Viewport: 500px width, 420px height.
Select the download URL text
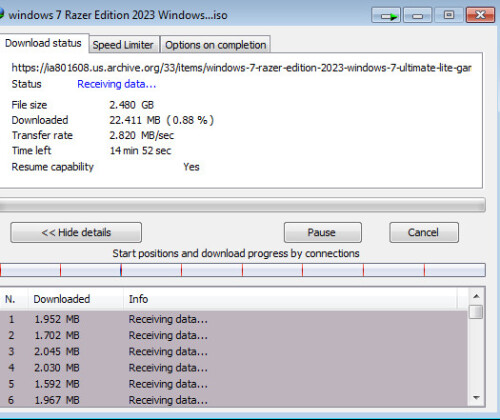241,68
